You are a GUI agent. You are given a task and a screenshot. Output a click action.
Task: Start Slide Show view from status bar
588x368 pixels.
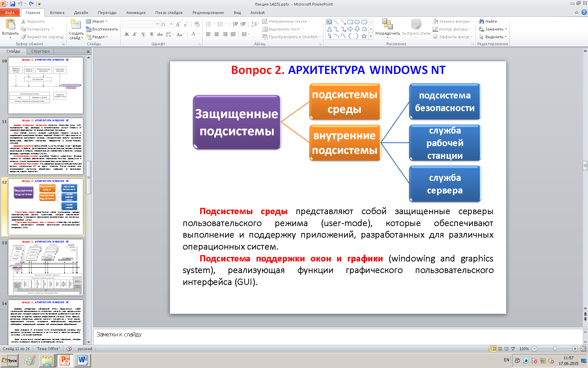point(513,349)
